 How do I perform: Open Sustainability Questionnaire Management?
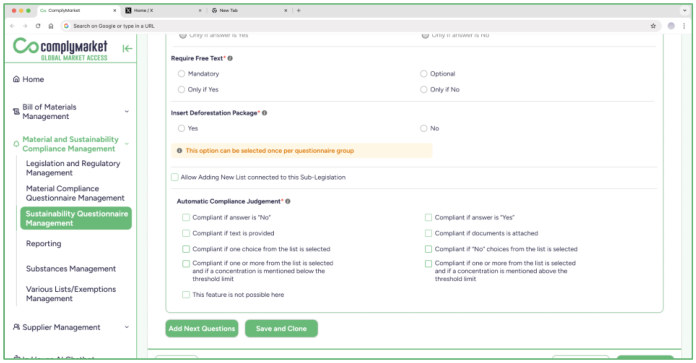click(x=76, y=218)
